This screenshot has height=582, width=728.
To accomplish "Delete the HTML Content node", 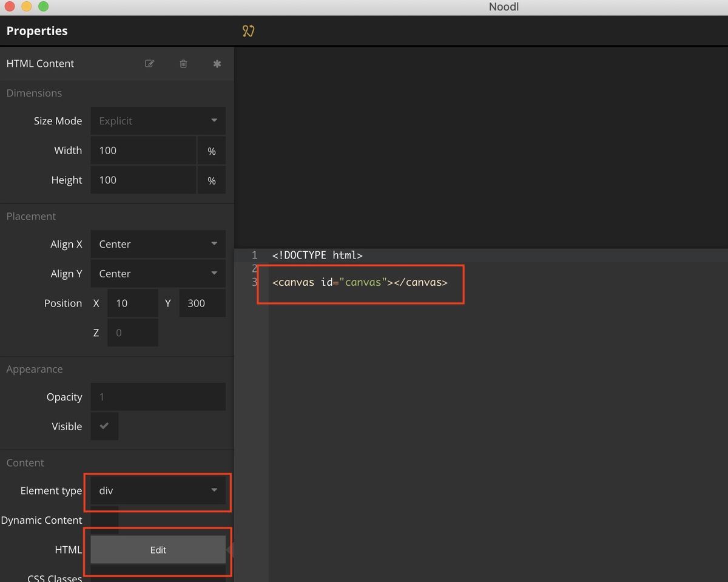I will tap(183, 64).
